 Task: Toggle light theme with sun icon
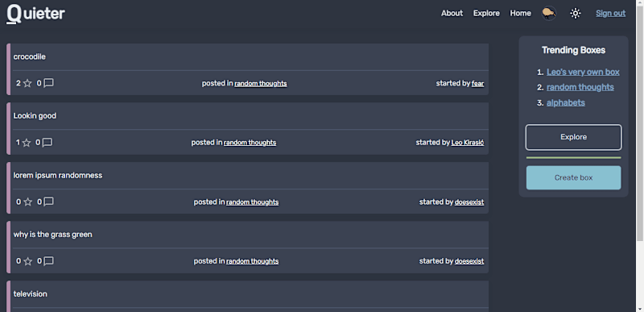(576, 14)
